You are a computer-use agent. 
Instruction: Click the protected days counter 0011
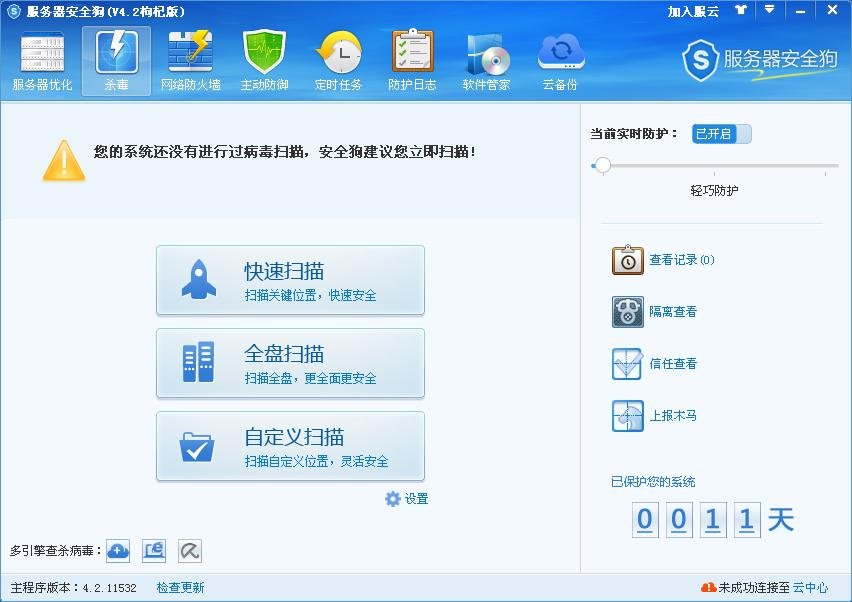coord(695,520)
